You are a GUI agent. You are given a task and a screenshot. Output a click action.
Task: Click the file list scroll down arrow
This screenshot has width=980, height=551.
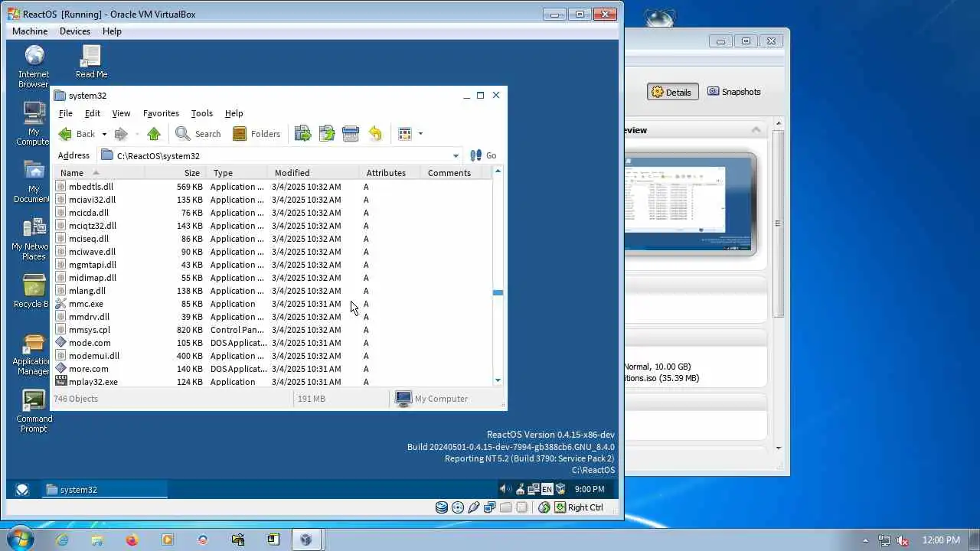[x=498, y=380]
